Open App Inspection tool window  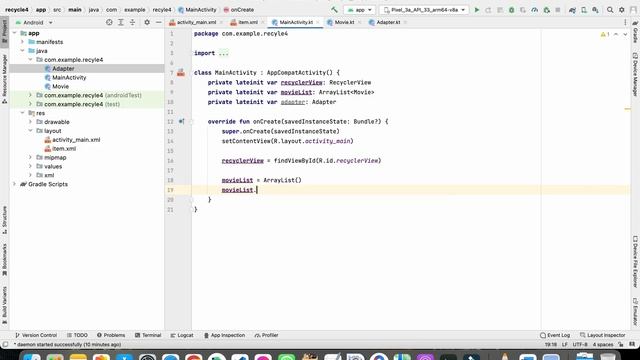[x=224, y=335]
